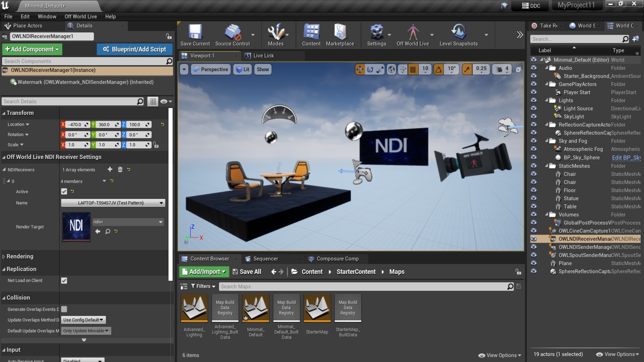The height and width of the screenshot is (362, 644).
Task: Adjust the camera speed slider
Action: [x=501, y=69]
